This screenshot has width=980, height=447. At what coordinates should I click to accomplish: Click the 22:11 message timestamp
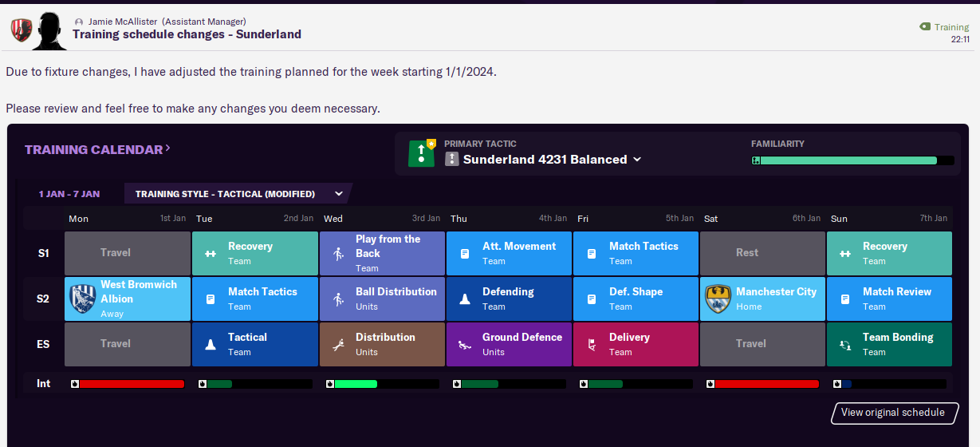tap(960, 39)
